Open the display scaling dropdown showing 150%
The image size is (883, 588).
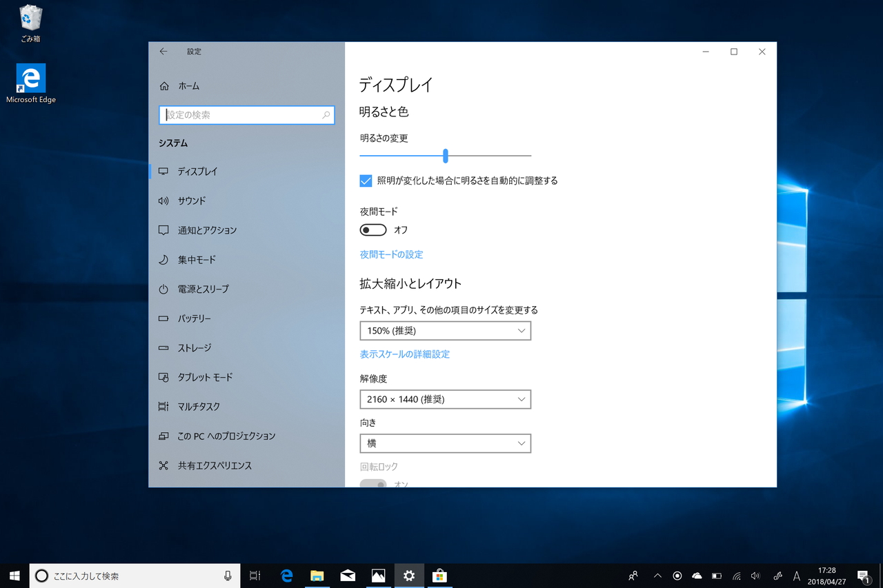[445, 330]
